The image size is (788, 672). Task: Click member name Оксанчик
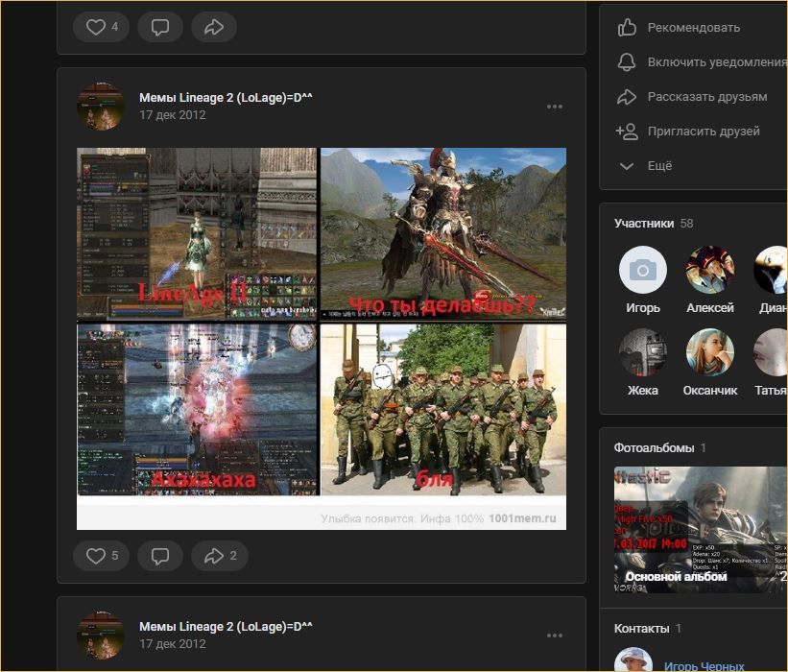(x=709, y=390)
